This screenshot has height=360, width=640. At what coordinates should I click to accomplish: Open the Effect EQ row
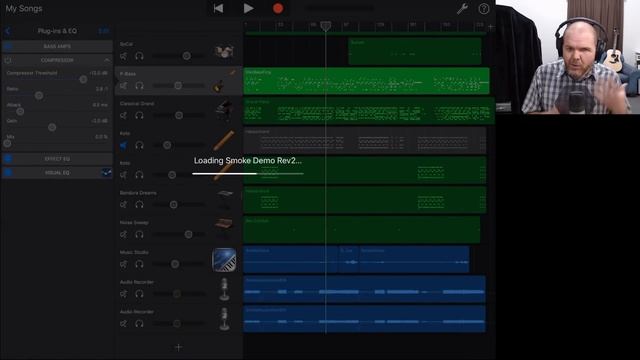pos(57,159)
